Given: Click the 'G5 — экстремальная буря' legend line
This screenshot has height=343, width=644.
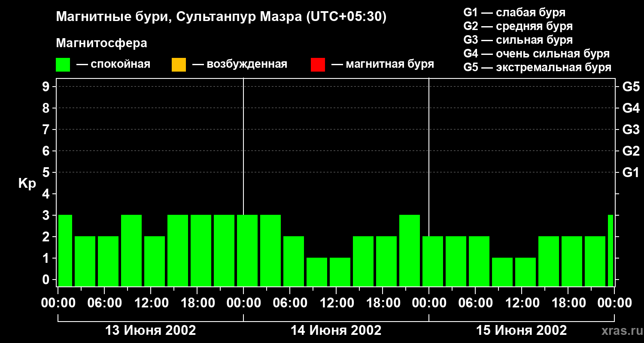Looking at the screenshot, I should pyautogui.click(x=538, y=68).
